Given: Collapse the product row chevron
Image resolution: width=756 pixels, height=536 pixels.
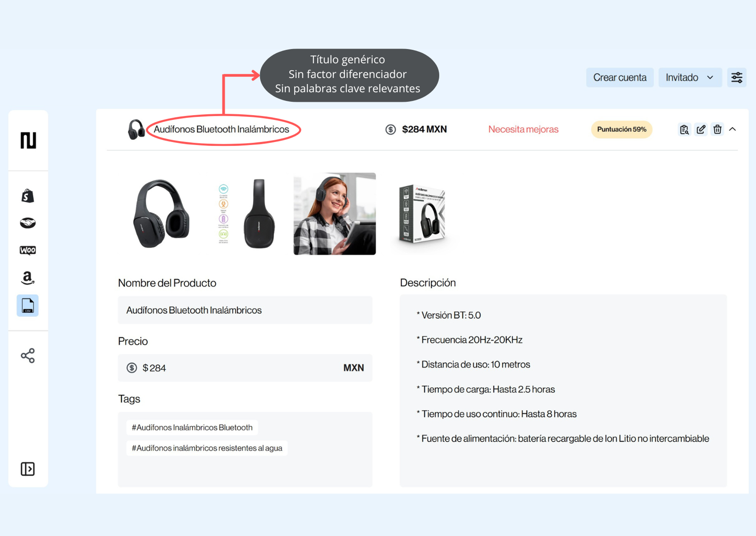Looking at the screenshot, I should click(733, 129).
